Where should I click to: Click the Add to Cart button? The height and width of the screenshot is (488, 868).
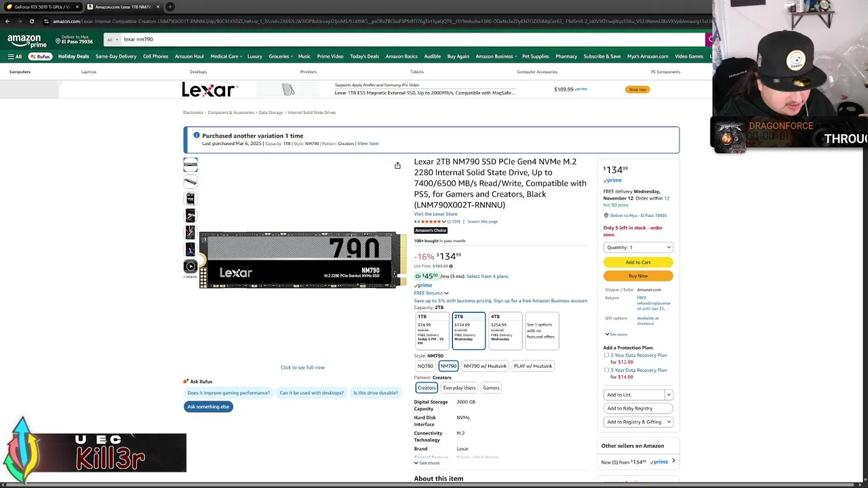(638, 262)
